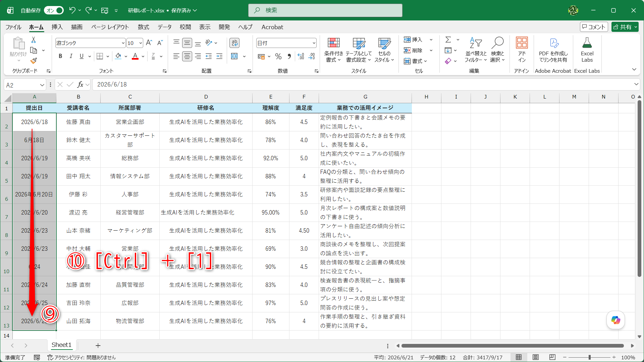Click the search box (検索)

(325, 10)
